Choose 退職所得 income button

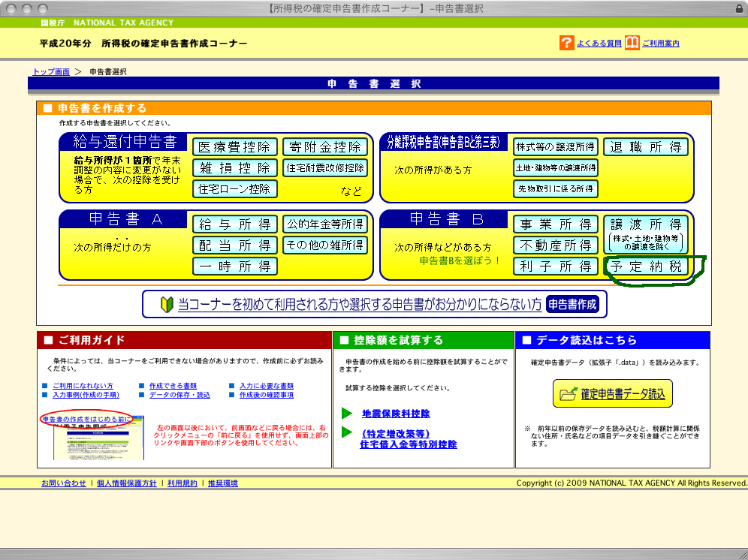tap(646, 146)
